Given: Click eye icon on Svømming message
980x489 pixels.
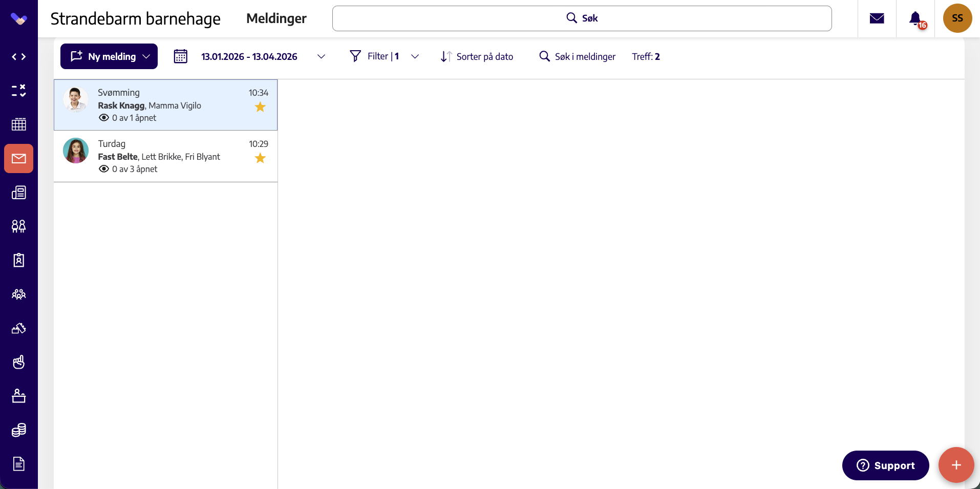Looking at the screenshot, I should [x=104, y=118].
